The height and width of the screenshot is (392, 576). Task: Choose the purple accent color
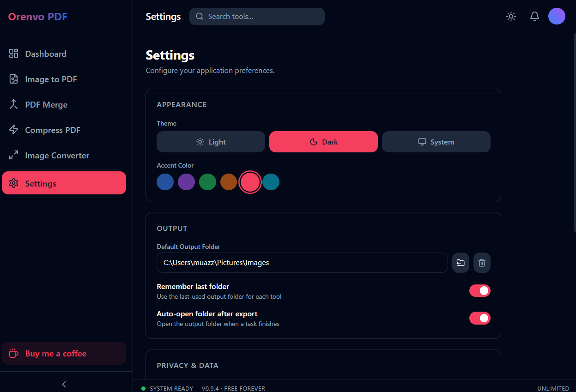[187, 182]
